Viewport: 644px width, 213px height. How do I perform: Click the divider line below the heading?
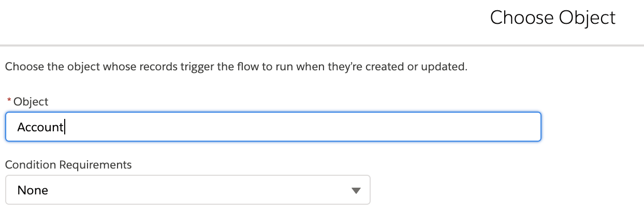coord(322,45)
